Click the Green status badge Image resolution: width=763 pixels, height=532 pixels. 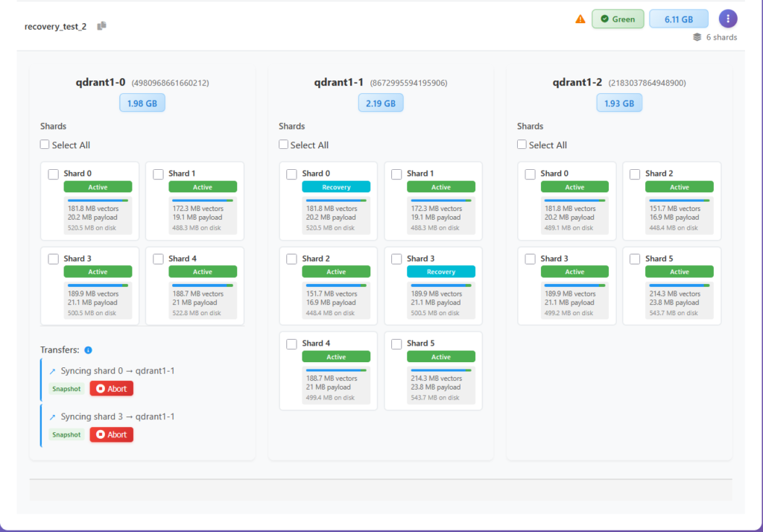618,19
